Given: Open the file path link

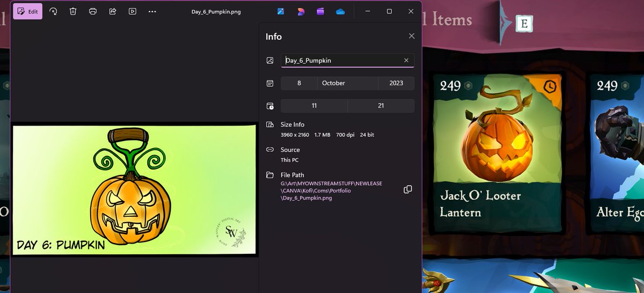Looking at the screenshot, I should (x=331, y=191).
